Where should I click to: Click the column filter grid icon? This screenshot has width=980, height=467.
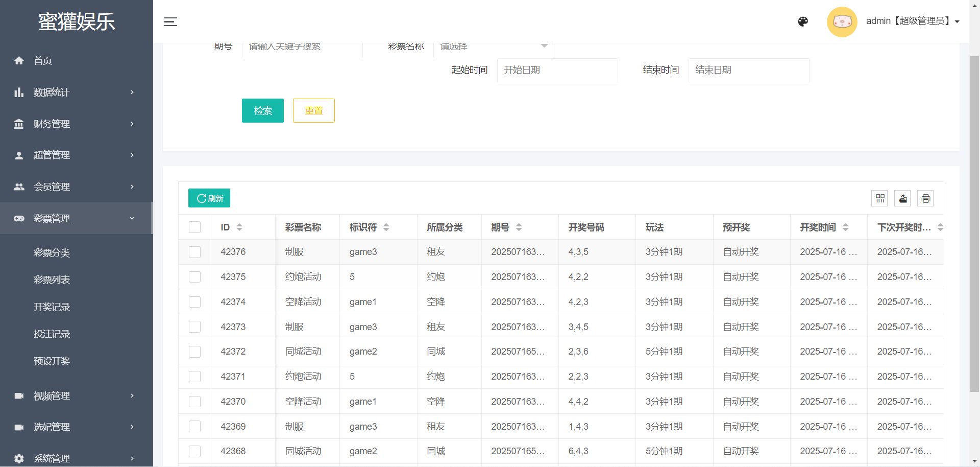pos(880,198)
